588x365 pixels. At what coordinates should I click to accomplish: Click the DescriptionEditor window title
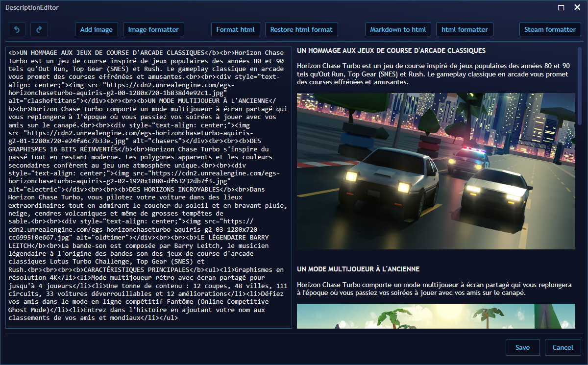coord(32,7)
